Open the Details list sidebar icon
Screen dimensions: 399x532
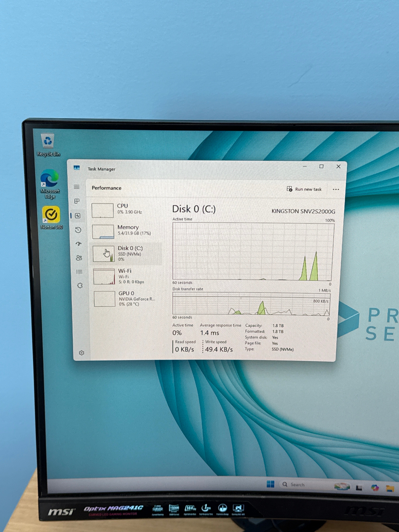click(79, 272)
